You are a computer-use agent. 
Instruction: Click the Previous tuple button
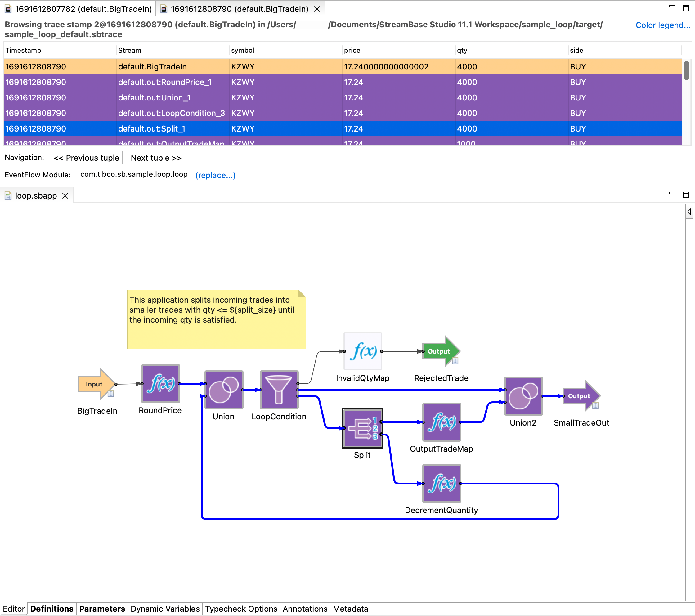click(x=86, y=158)
